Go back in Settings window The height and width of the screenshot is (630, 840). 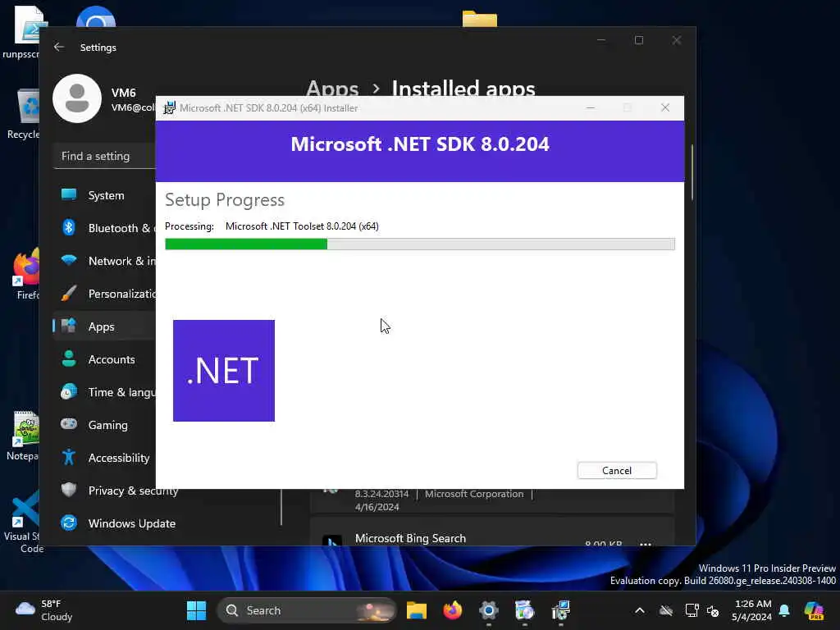(x=59, y=47)
